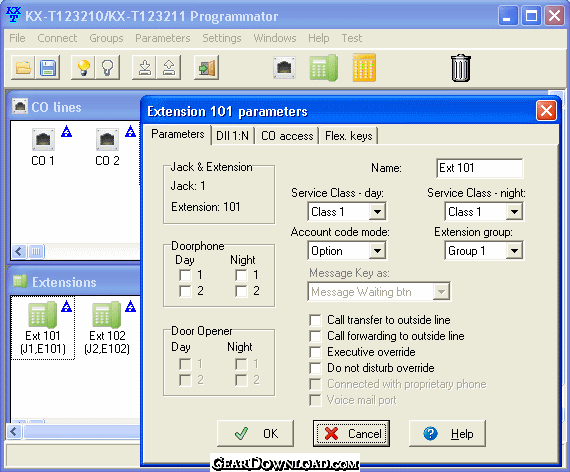Click the unlit light bulb toolbar icon
Viewport: 570px width, 472px height.
point(107,68)
